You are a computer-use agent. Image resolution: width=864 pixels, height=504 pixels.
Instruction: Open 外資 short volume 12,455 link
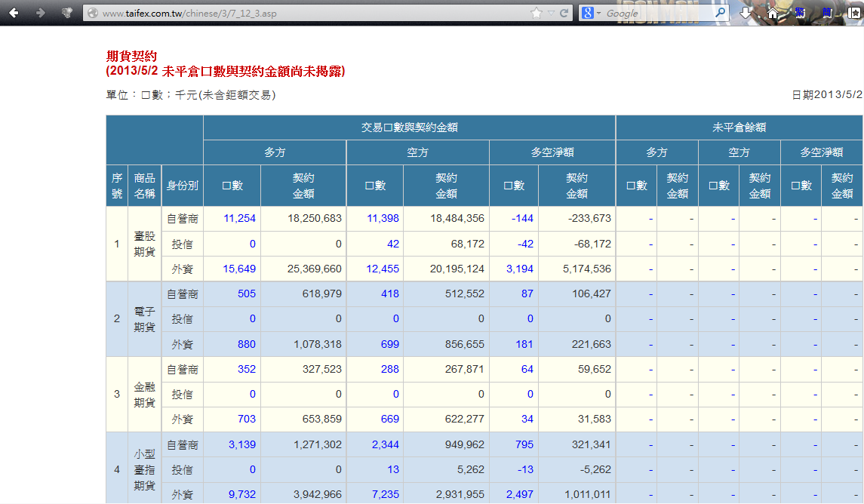pos(383,269)
